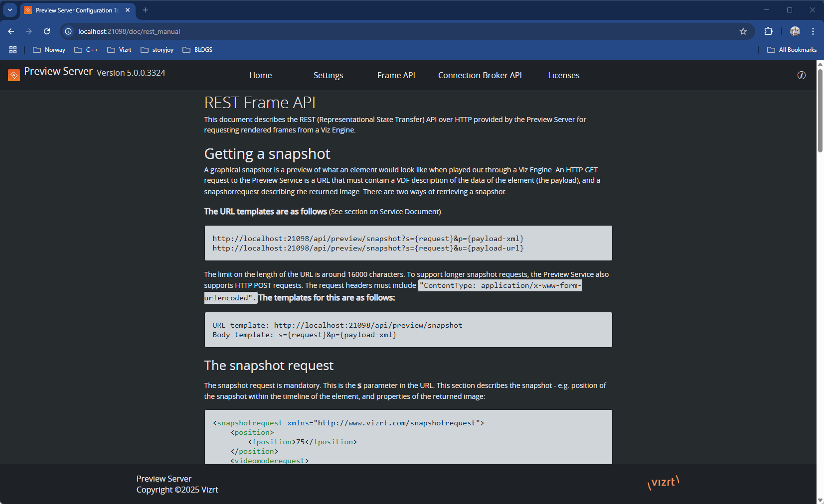The width and height of the screenshot is (824, 504).
Task: Select the Preview Server Configuration browser tab
Action: (x=77, y=10)
